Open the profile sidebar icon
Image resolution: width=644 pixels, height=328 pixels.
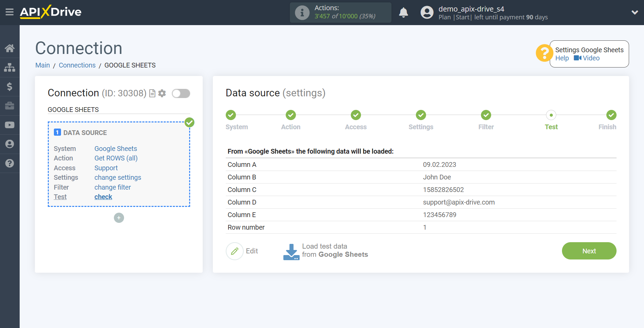pyautogui.click(x=9, y=144)
